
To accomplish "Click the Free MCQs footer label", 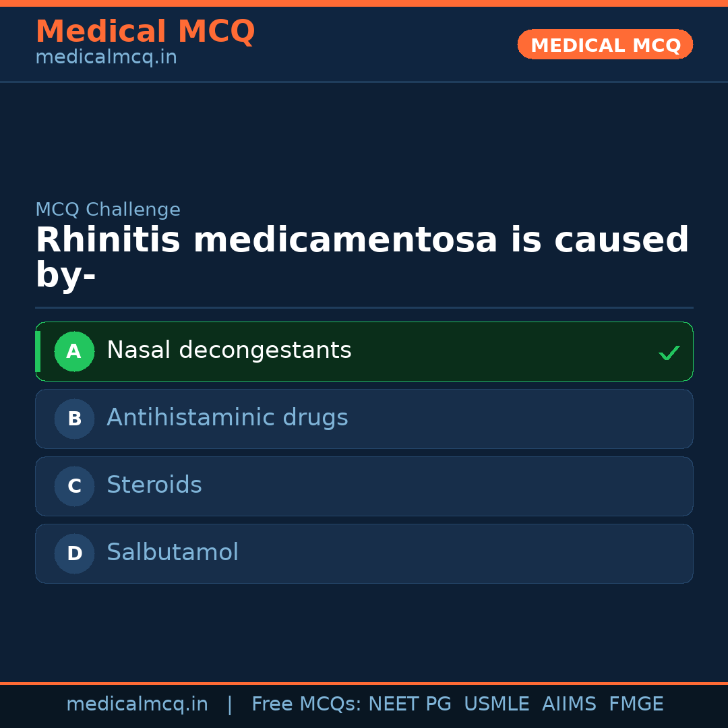I will pos(306,704).
